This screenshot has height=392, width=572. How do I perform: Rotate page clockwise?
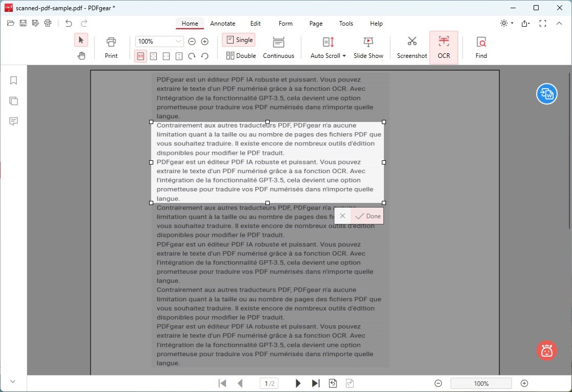coord(192,56)
